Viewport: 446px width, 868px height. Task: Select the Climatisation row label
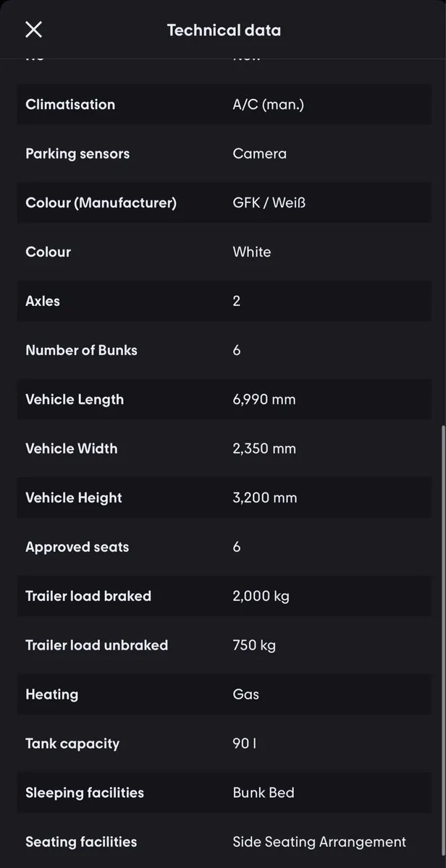point(70,104)
